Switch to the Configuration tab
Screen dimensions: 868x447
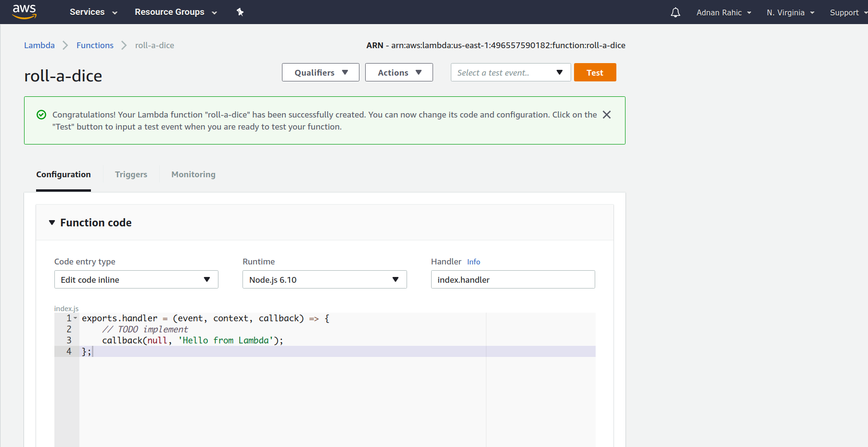[64, 174]
